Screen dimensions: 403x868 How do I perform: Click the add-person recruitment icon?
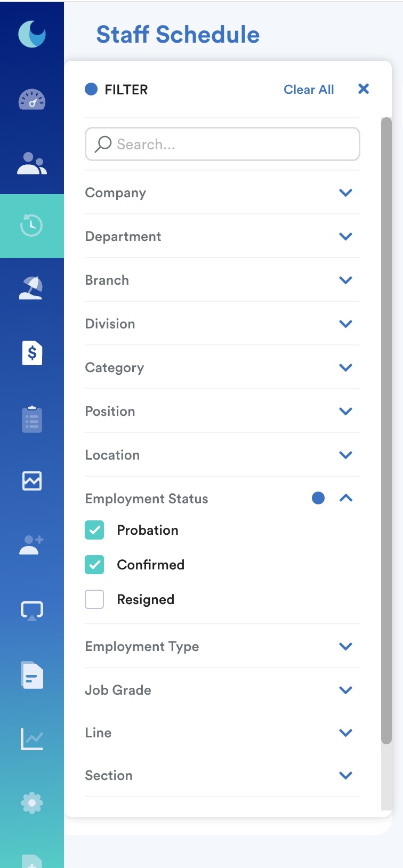32,545
